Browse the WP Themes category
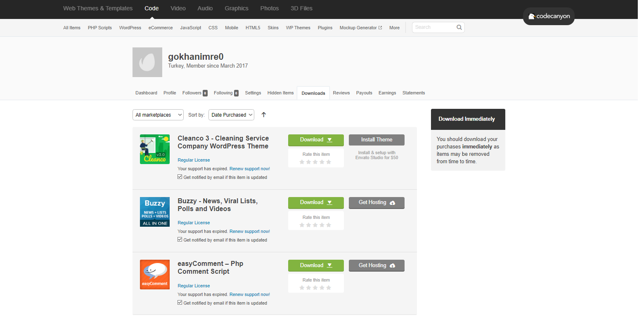Screen dimensions: 644x317 [x=298, y=28]
